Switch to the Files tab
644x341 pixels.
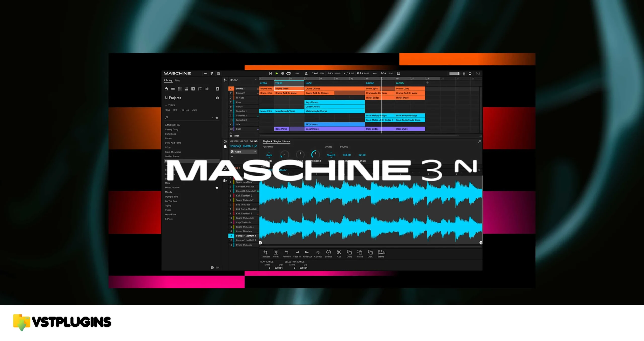[177, 81]
